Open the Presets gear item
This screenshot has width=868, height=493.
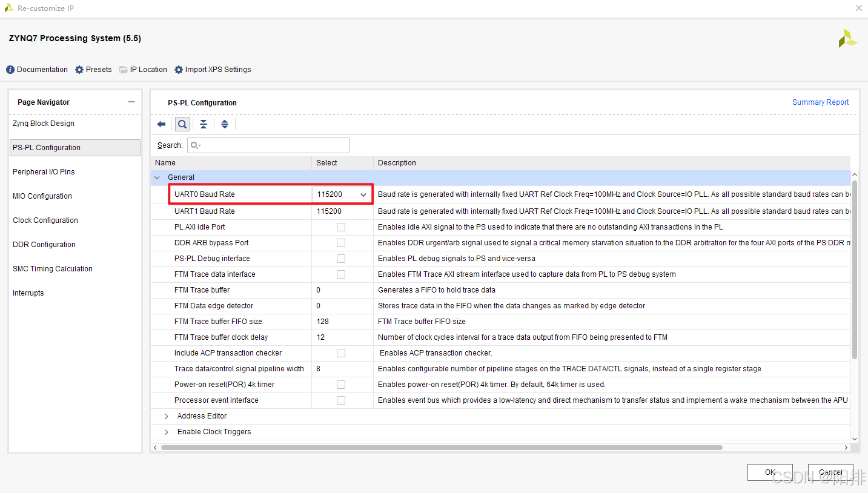click(93, 70)
